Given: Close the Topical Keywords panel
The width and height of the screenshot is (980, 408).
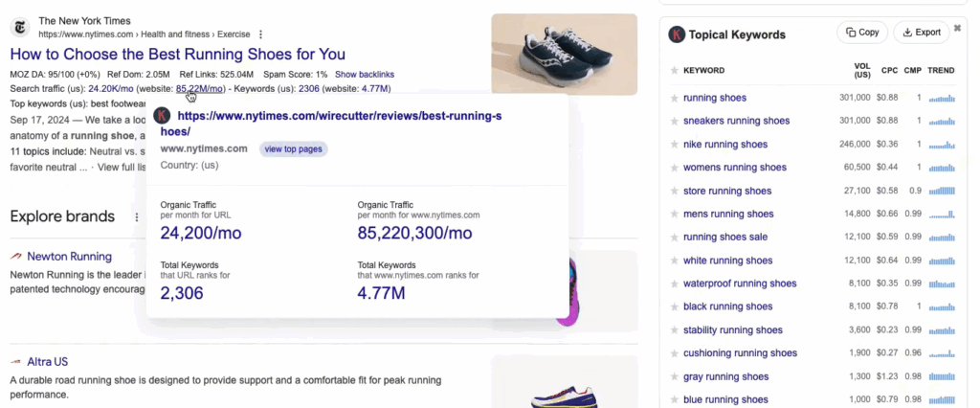Looking at the screenshot, I should 957,28.
